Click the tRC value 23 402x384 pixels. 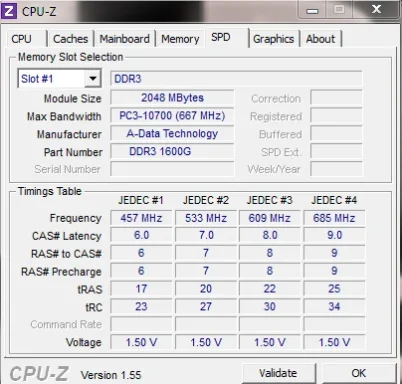pos(141,307)
